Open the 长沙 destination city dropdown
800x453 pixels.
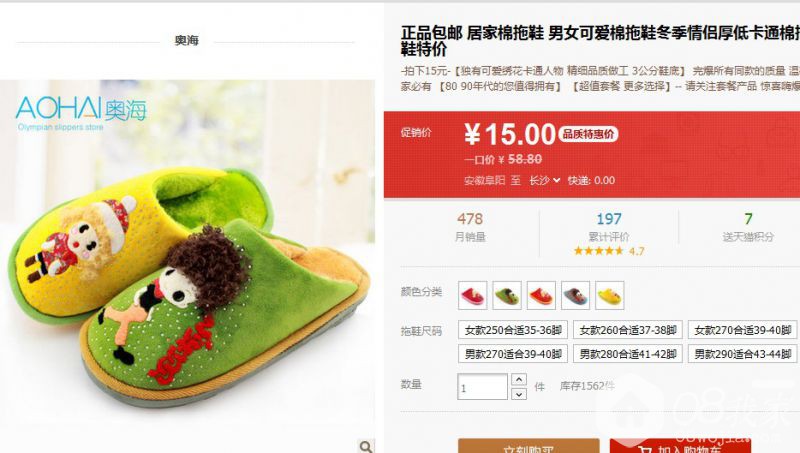(544, 180)
